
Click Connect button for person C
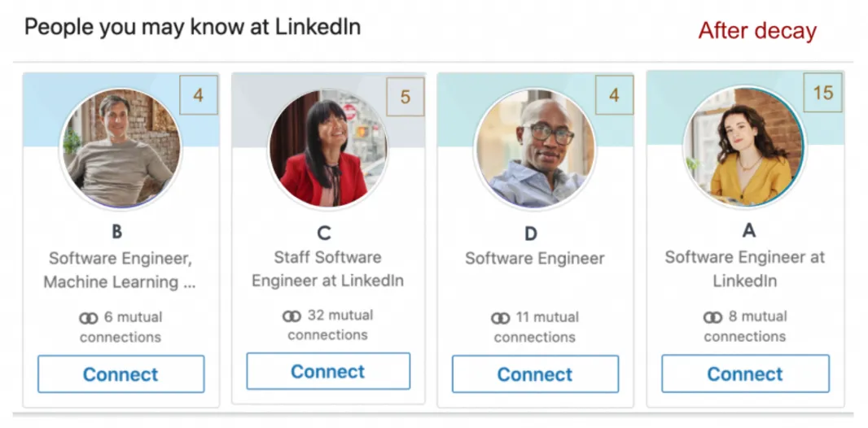click(328, 371)
